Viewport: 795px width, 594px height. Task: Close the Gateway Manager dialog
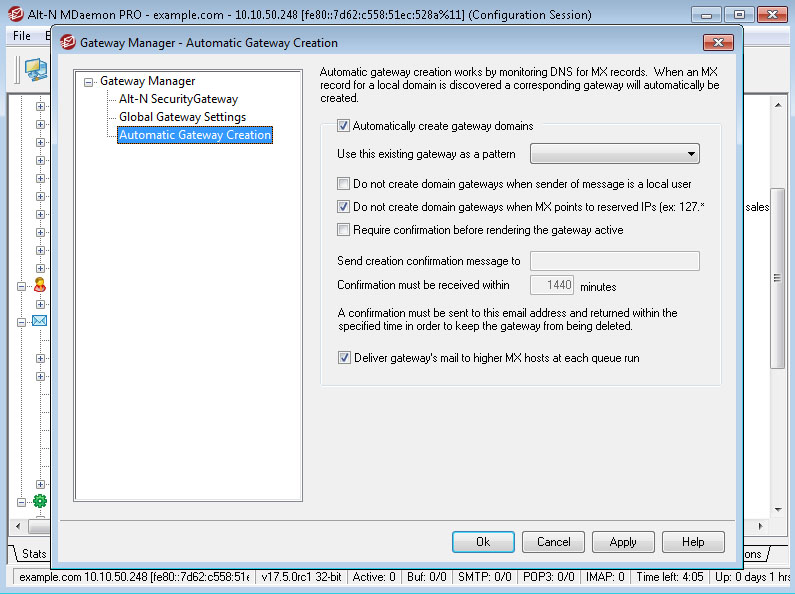click(x=718, y=43)
